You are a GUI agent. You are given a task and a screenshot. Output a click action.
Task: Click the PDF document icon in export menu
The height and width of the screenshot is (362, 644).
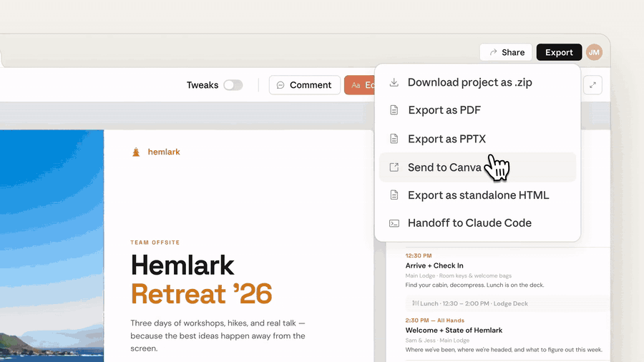tap(394, 110)
